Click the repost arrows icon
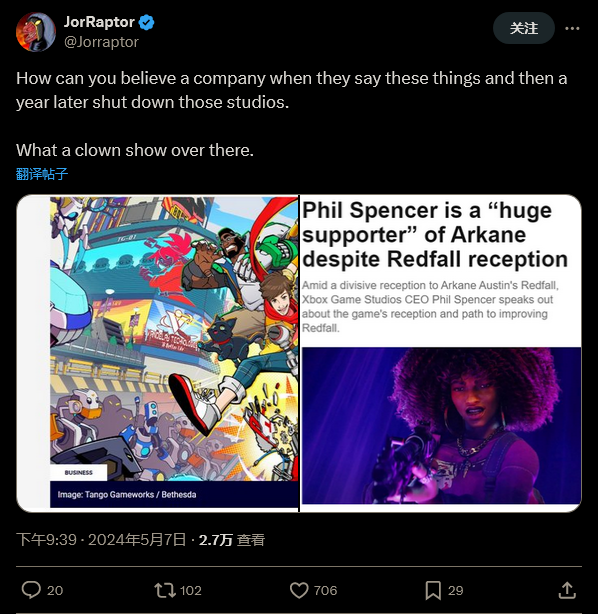The width and height of the screenshot is (598, 614). point(164,590)
